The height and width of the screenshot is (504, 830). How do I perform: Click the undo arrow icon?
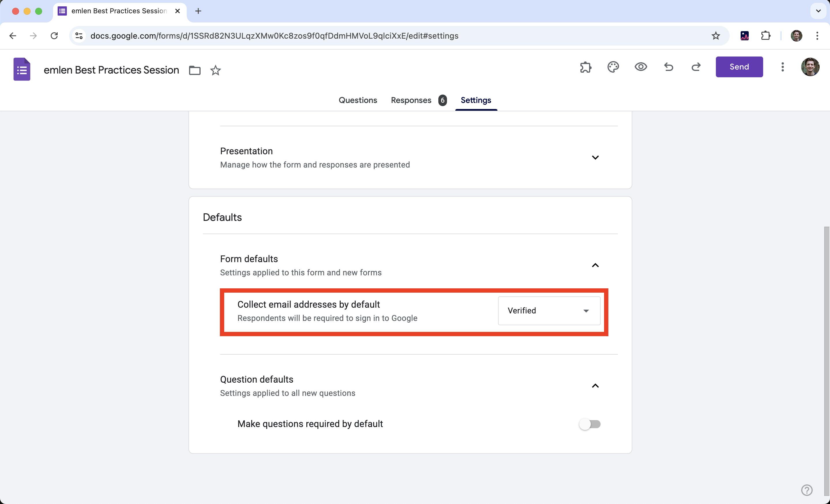(669, 67)
